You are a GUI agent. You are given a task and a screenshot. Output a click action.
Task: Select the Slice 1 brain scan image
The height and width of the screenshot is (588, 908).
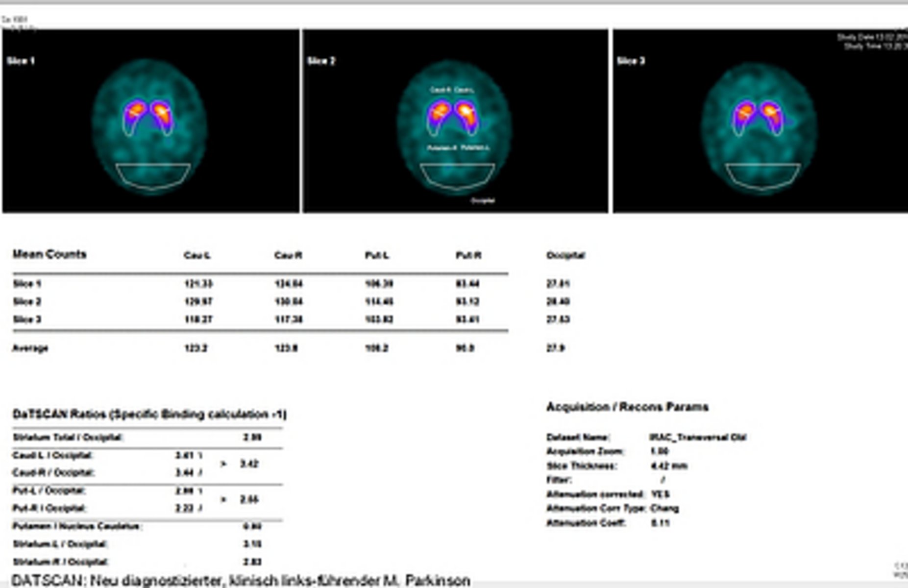[x=151, y=121]
